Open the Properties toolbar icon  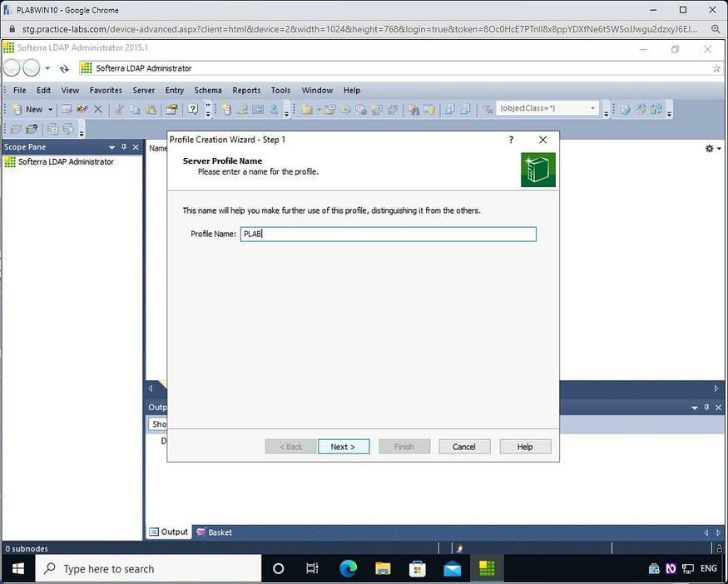[x=171, y=110]
